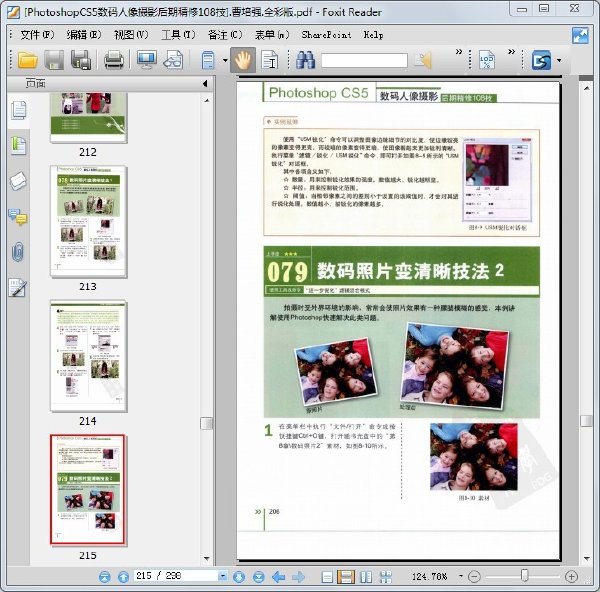Click the binoculars search icon
Image resolution: width=600 pixels, height=592 pixels.
305,60
